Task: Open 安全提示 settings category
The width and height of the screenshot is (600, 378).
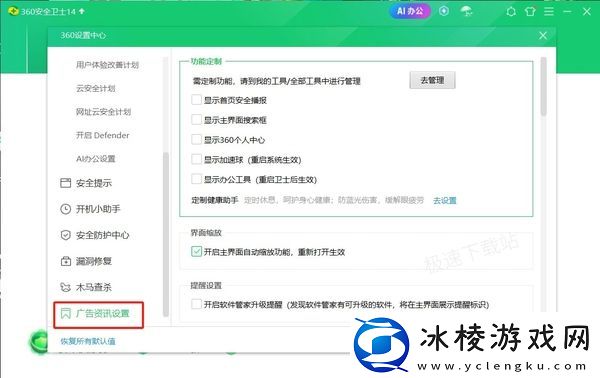Action: (x=94, y=183)
